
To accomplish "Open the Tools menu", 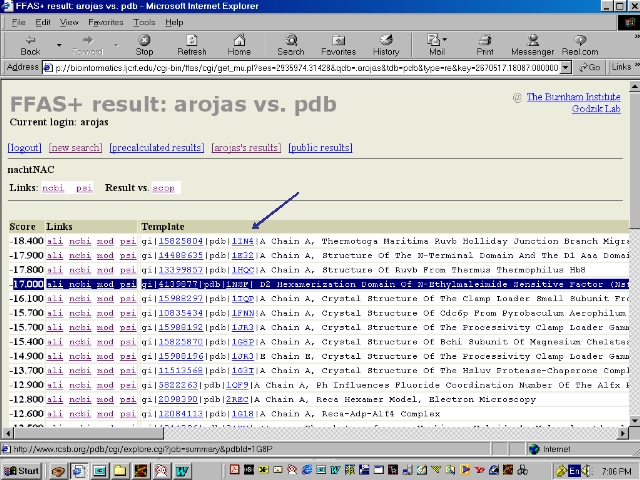I will [x=144, y=22].
